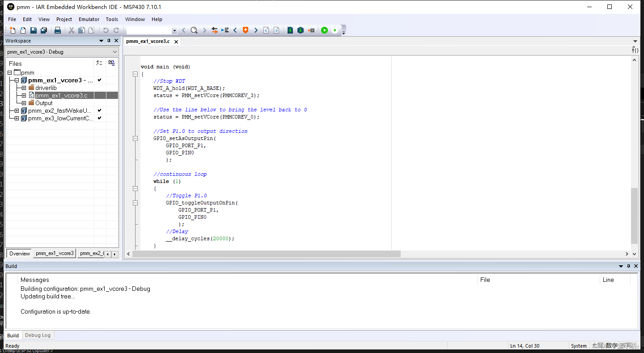
Task: Collapse the pmm_ex1_vcore3 project node
Action: pos(17,81)
